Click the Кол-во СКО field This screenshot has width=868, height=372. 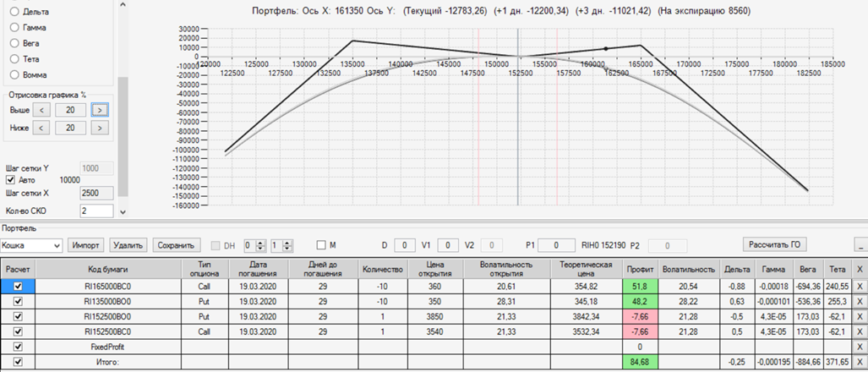tap(97, 211)
